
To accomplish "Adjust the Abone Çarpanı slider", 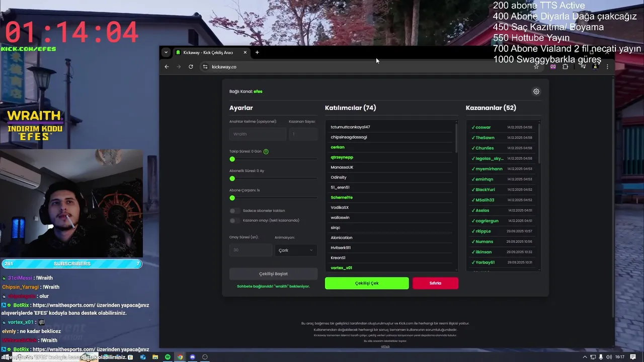I will coord(273,198).
